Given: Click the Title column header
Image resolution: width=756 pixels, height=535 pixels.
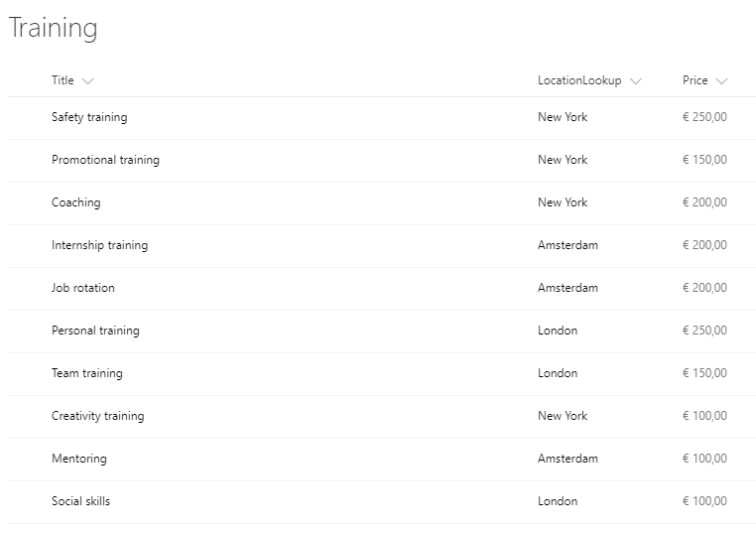Looking at the screenshot, I should pyautogui.click(x=63, y=80).
